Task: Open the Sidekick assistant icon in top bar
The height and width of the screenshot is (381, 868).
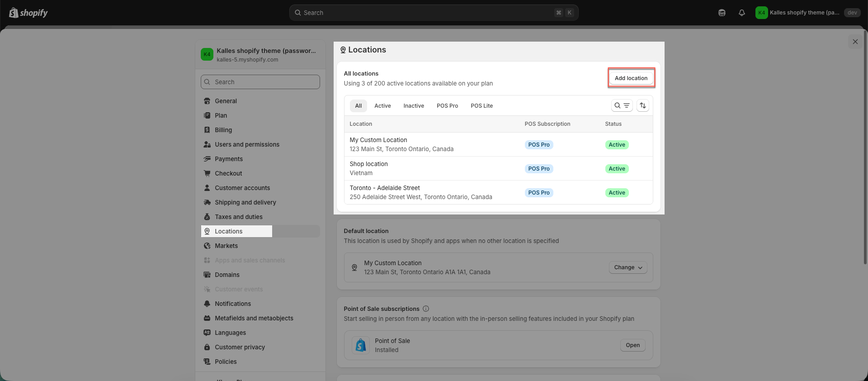Action: point(722,13)
